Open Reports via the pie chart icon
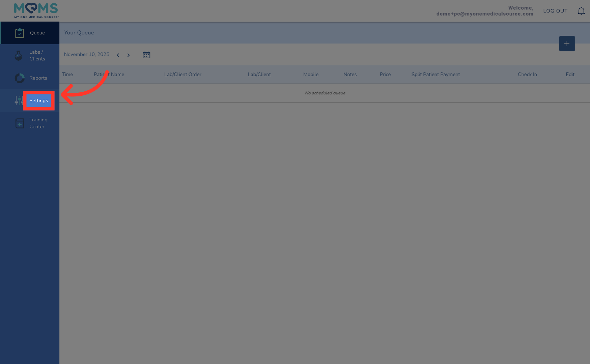The image size is (590, 364). coord(19,78)
